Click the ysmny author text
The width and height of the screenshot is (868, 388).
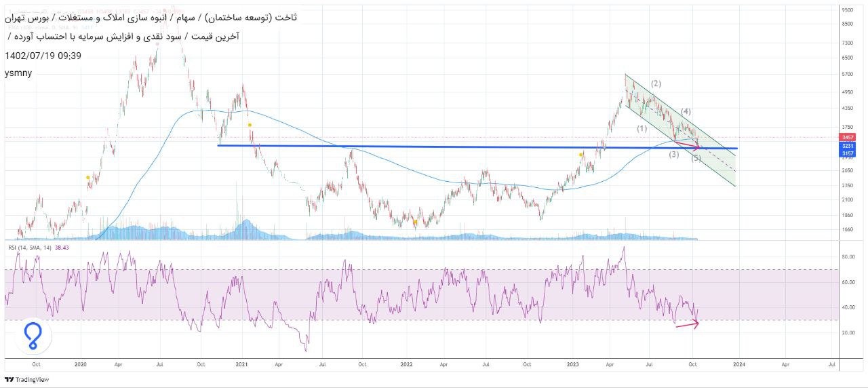click(x=18, y=73)
